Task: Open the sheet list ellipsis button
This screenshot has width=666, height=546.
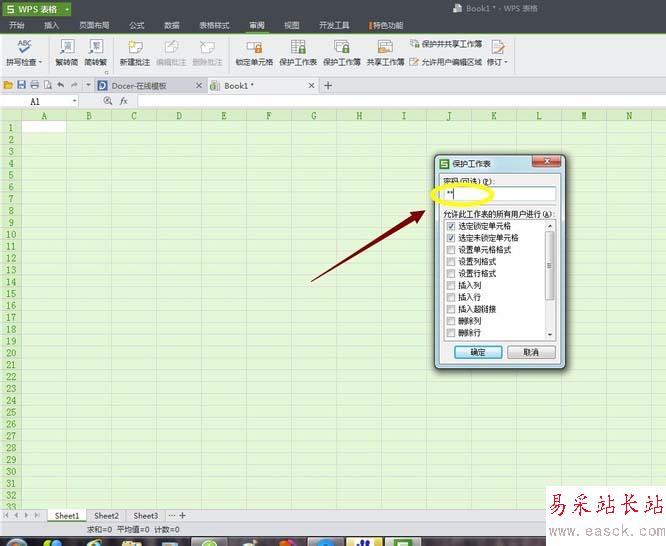Action: click(x=172, y=515)
